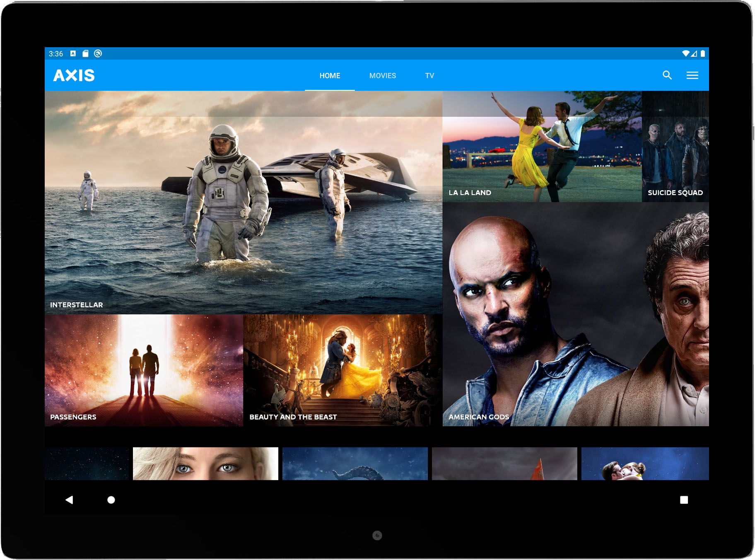
Task: Click the AMERICAN GODS title label
Action: tap(479, 417)
